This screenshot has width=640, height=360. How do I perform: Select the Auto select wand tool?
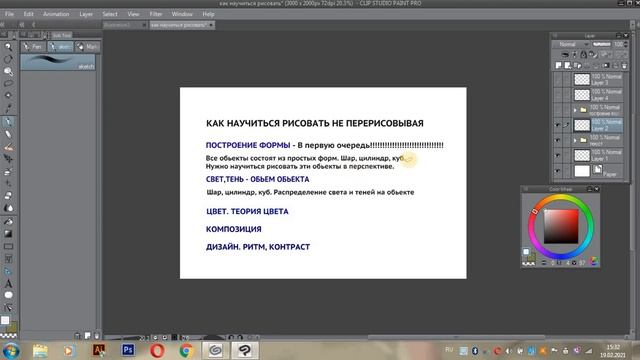tap(8, 96)
